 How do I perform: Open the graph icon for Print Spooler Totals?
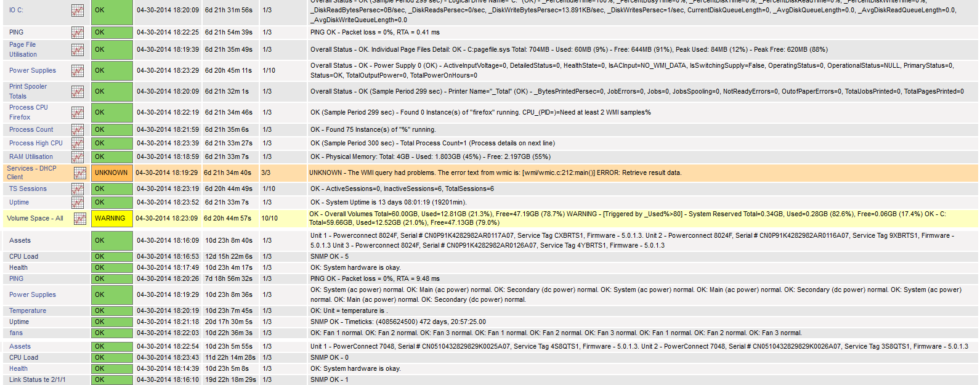click(x=77, y=92)
